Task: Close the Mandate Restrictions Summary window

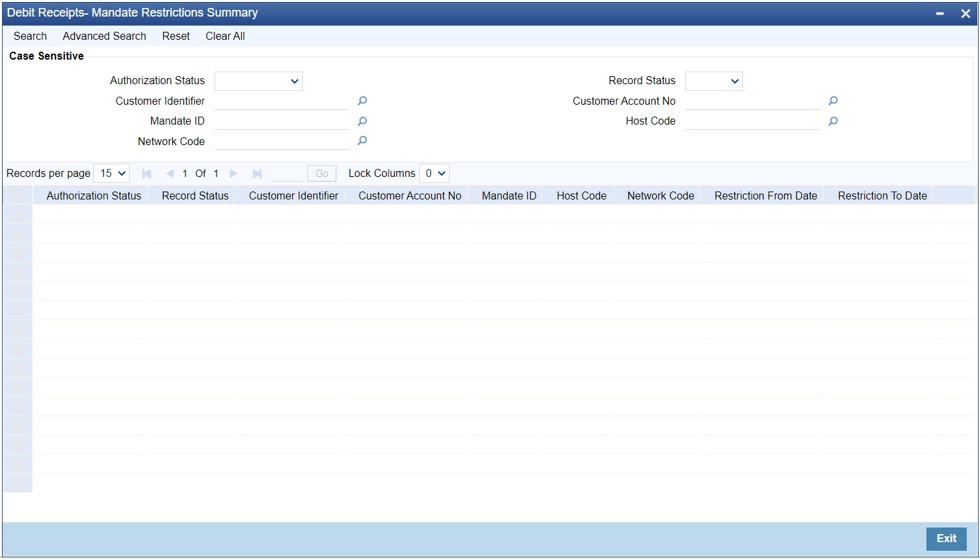Action: point(965,13)
